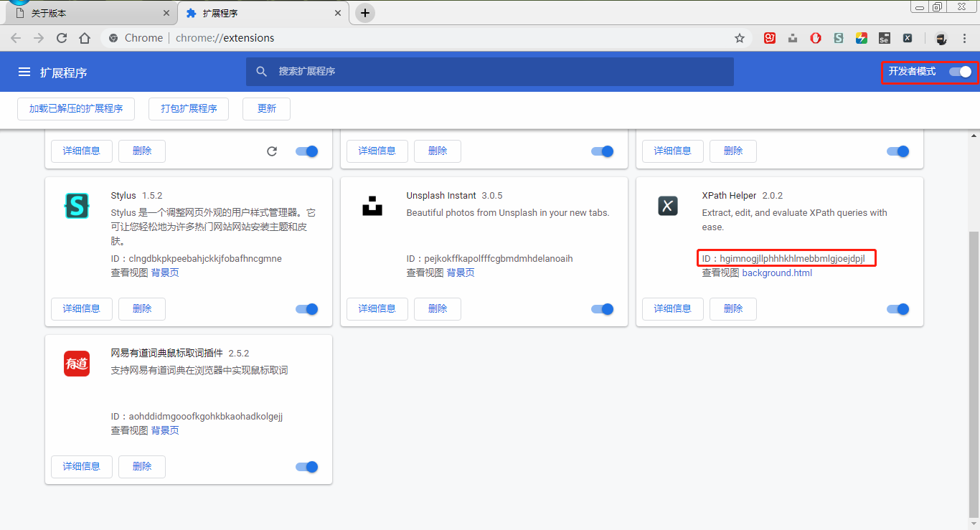Open the Adblock red hand extension
Screen dimensions: 980x530
pyautogui.click(x=816, y=38)
